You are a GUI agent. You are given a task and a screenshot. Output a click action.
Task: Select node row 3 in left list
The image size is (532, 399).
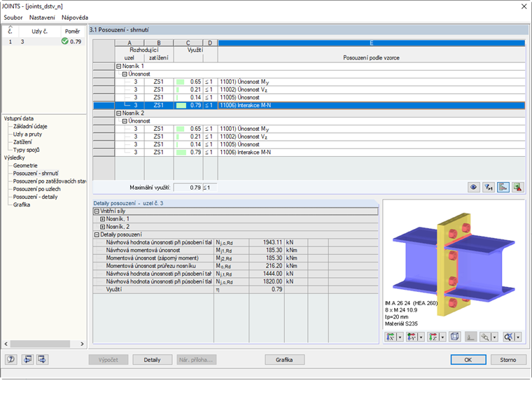click(44, 41)
